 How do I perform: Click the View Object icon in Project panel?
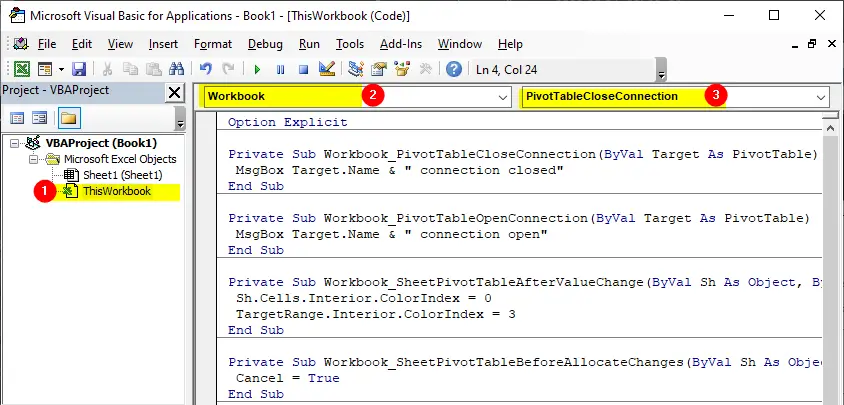39,118
